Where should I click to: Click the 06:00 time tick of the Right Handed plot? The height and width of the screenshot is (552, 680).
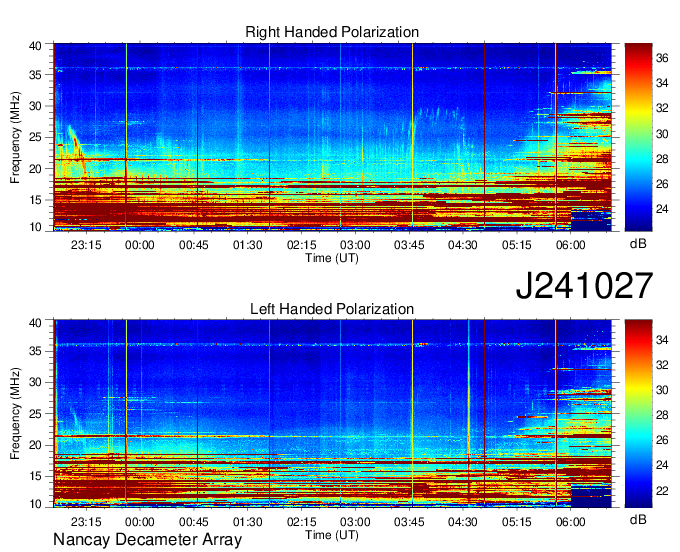[x=571, y=245]
